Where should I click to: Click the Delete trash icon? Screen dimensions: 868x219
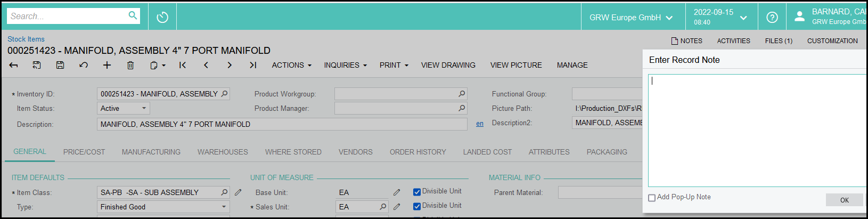click(130, 65)
